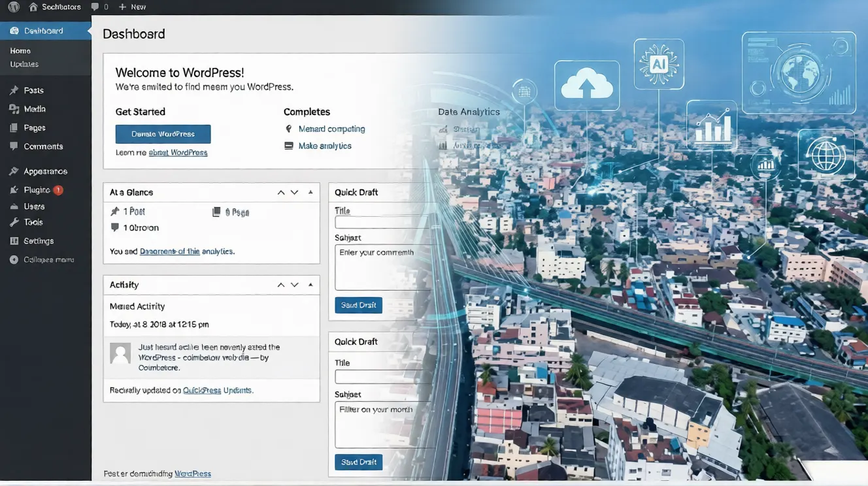868x486 pixels.
Task: Focus Title field in first Quick Draft
Action: [x=383, y=223]
